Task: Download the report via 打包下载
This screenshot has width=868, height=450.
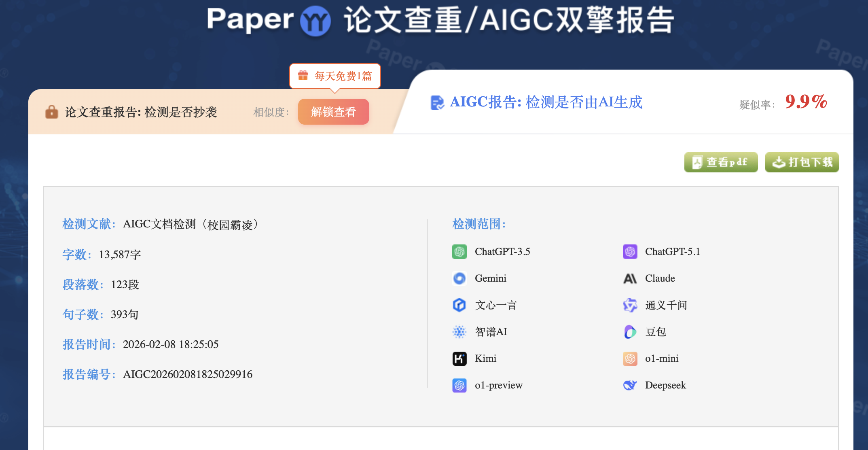Action: 801,162
